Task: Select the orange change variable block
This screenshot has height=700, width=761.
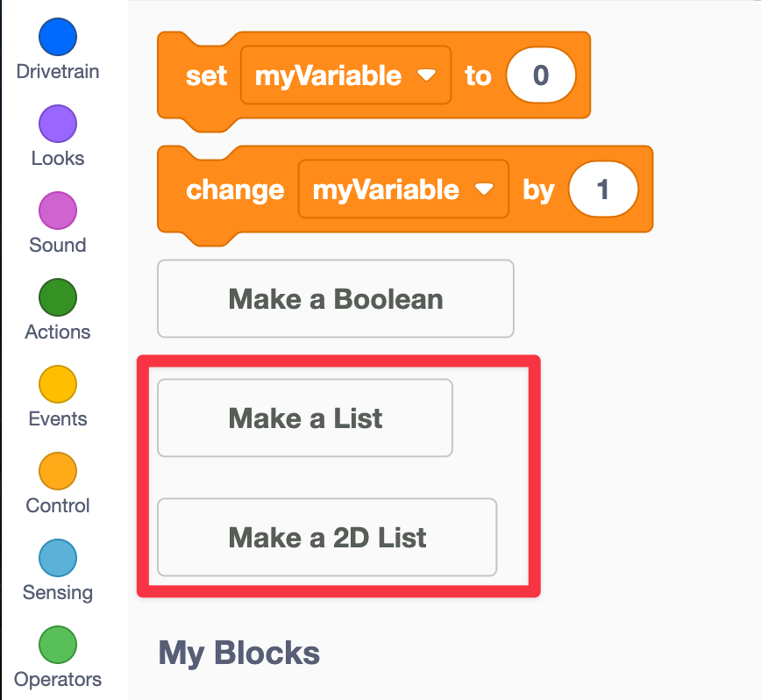Action: (234, 190)
